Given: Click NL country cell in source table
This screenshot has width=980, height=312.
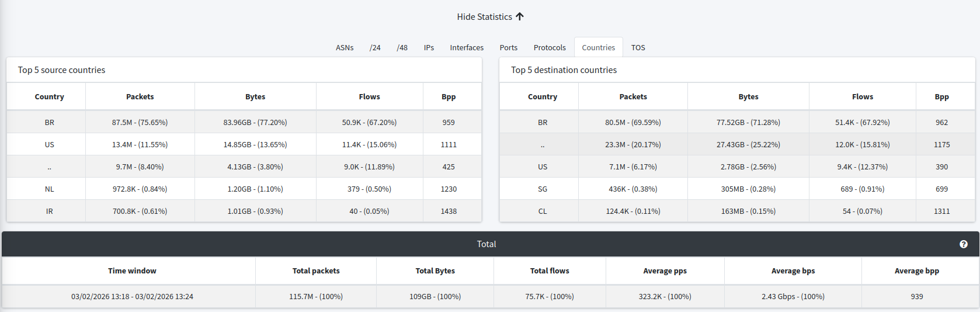Looking at the screenshot, I should pyautogui.click(x=50, y=189).
